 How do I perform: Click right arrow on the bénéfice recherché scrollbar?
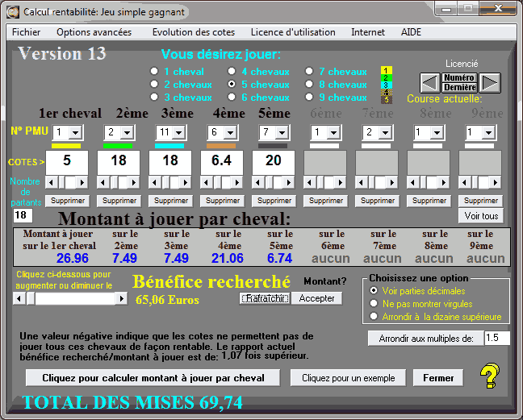point(122,298)
